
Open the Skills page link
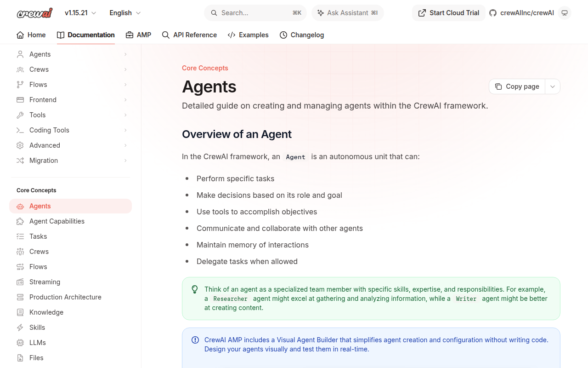[x=70, y=328]
